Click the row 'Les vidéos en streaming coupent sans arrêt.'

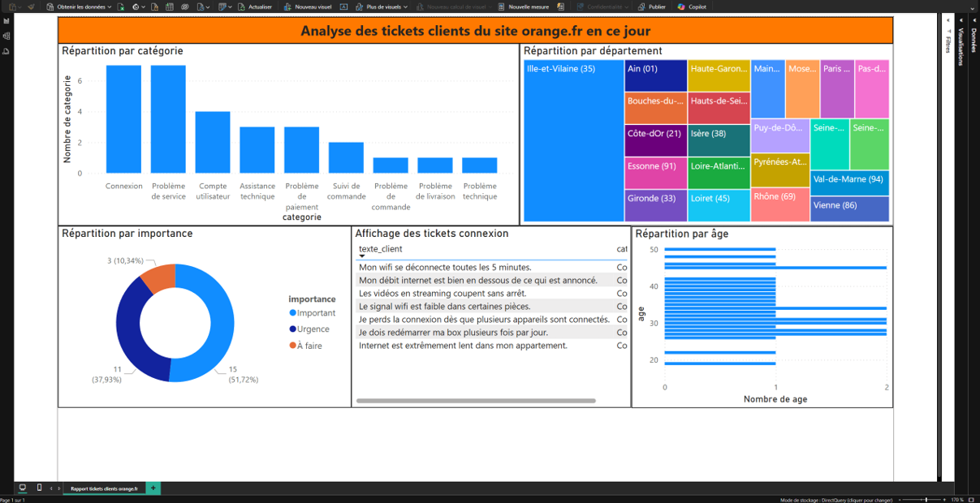(x=492, y=293)
